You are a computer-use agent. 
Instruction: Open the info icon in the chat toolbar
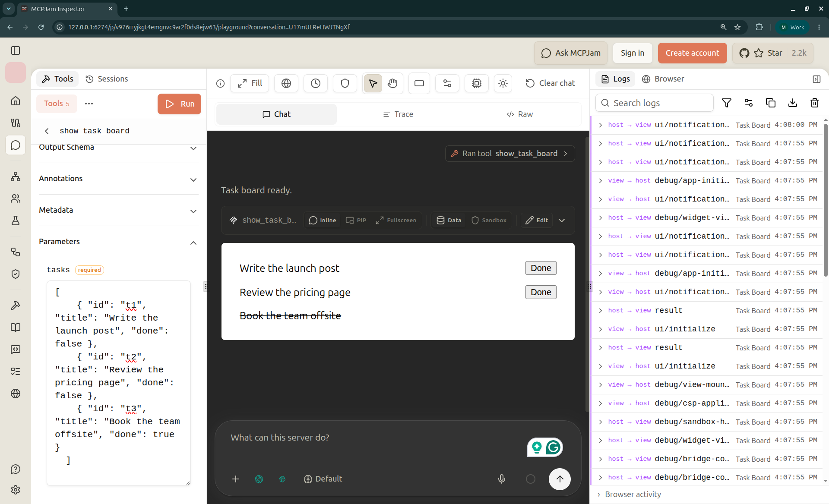pos(221,83)
